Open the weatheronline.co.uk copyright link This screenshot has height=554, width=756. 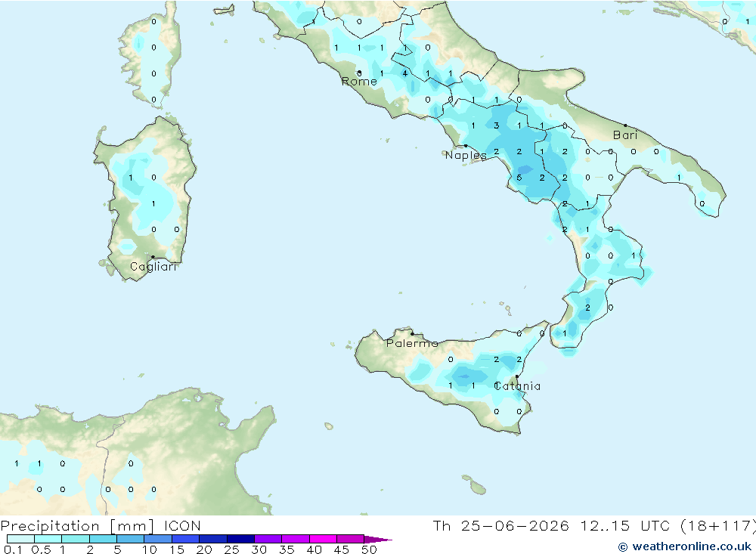pos(685,546)
